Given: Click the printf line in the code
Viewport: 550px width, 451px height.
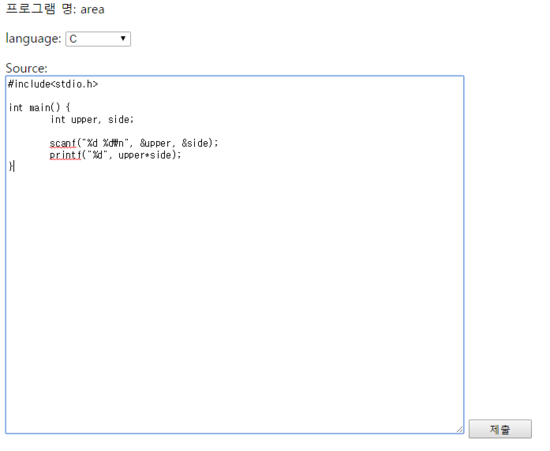Looking at the screenshot, I should [x=115, y=155].
